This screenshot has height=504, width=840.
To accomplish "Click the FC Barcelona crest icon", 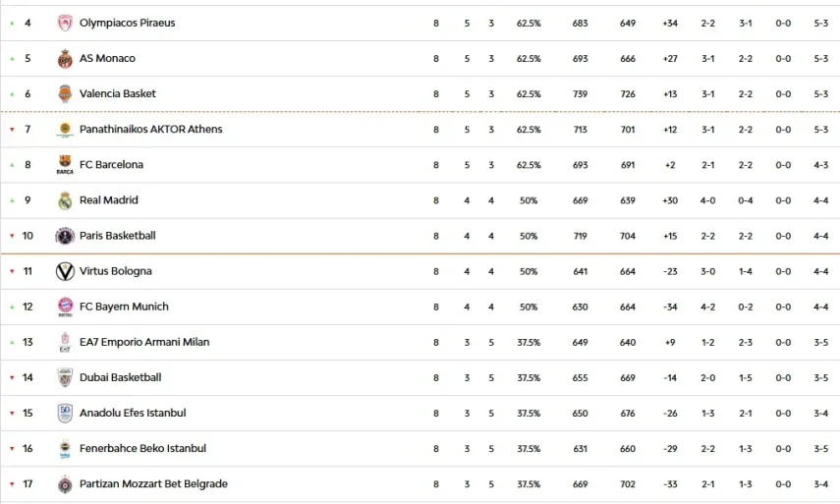I will pos(65,165).
